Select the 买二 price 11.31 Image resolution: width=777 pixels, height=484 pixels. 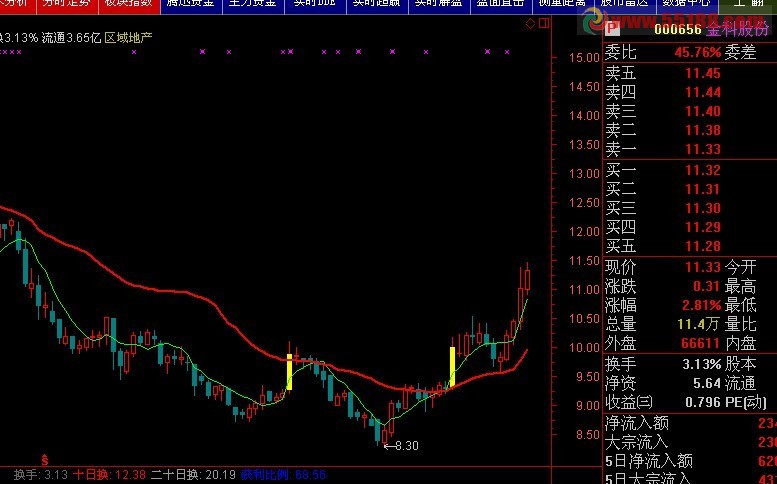(x=703, y=189)
